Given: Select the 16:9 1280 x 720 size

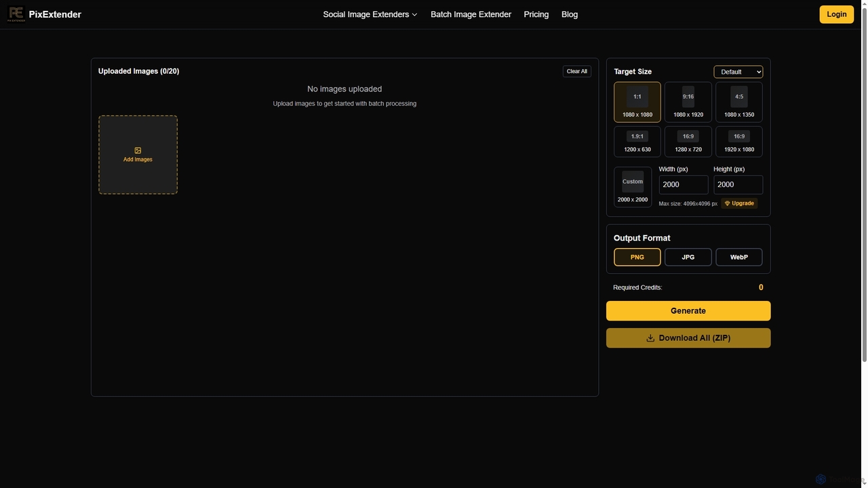Looking at the screenshot, I should click(688, 142).
